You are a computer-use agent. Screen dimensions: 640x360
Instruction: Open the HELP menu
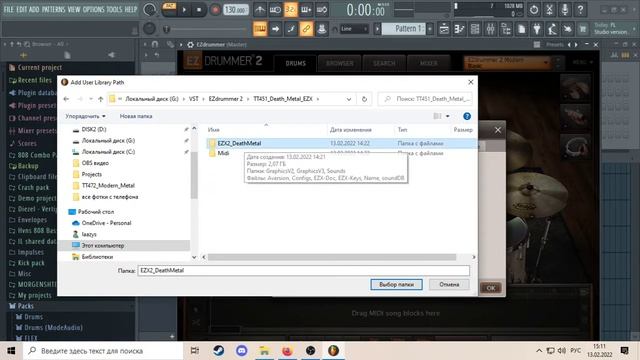point(131,9)
